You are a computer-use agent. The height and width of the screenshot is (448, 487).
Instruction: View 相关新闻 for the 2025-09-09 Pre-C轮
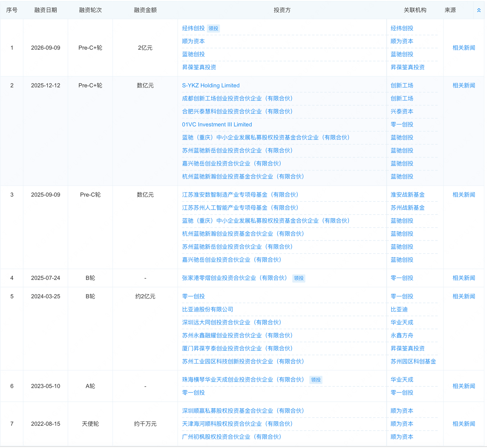[464, 195]
